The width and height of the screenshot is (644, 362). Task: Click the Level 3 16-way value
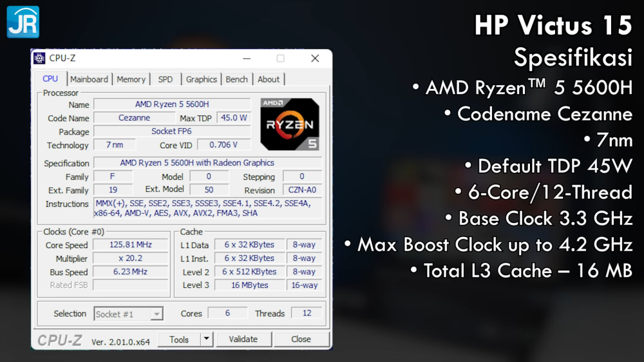pos(304,285)
